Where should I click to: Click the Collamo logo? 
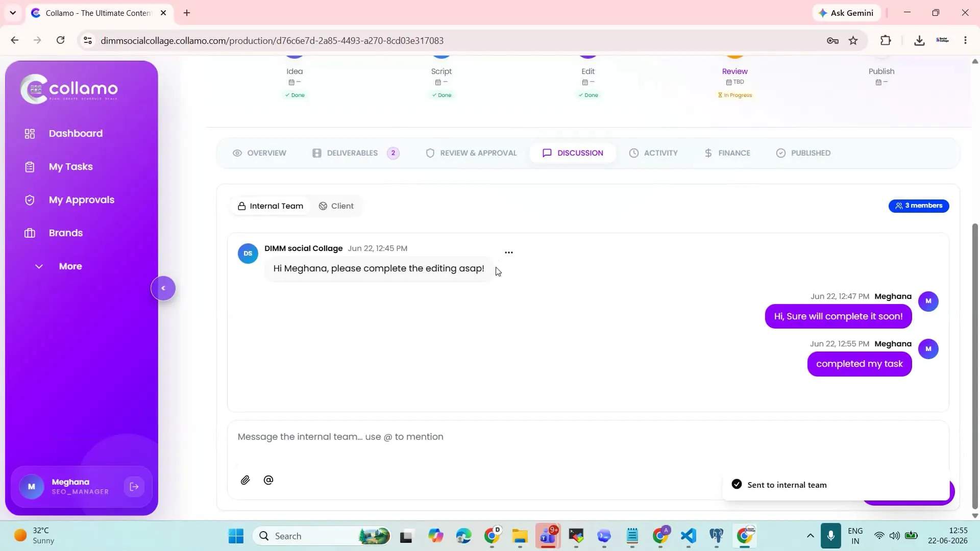[69, 89]
